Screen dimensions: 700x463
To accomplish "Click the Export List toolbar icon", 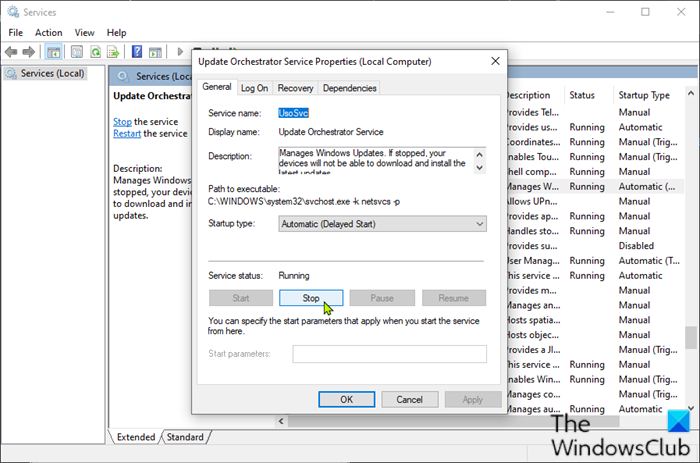I will [113, 52].
